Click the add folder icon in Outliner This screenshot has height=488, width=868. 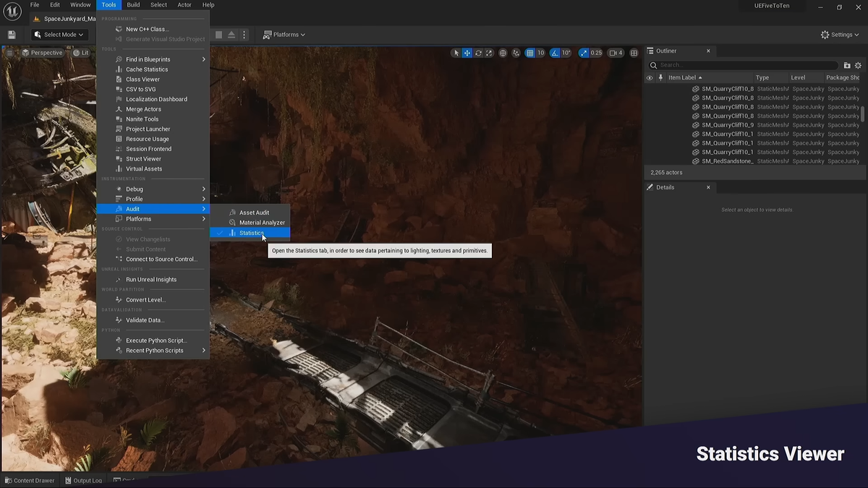point(847,65)
